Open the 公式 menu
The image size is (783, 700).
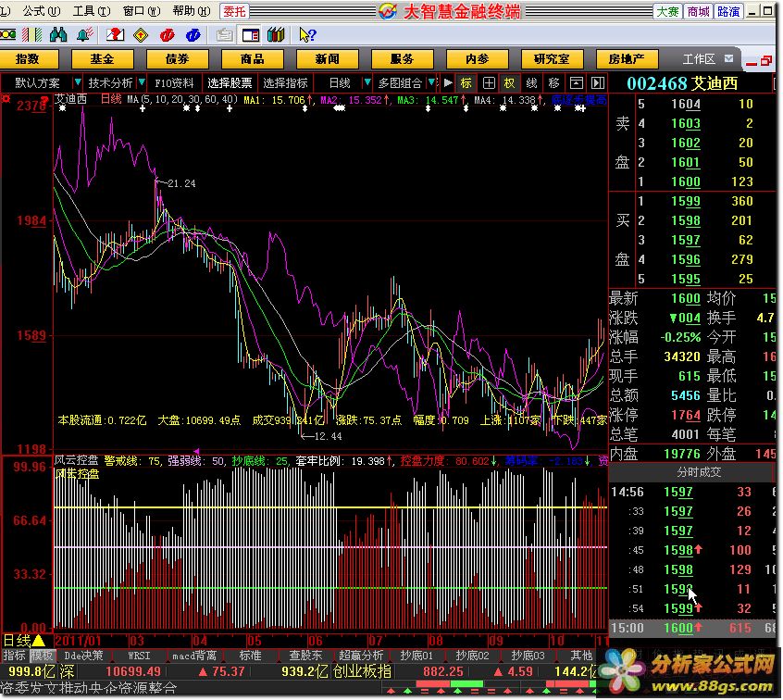click(x=41, y=10)
